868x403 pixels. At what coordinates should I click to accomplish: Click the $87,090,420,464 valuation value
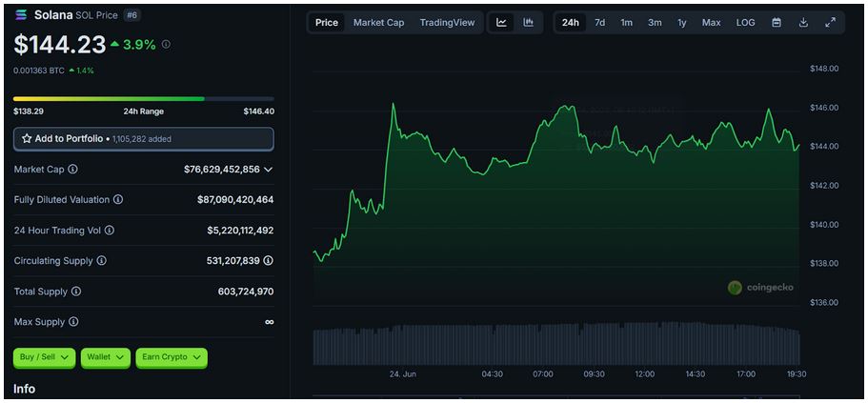235,200
